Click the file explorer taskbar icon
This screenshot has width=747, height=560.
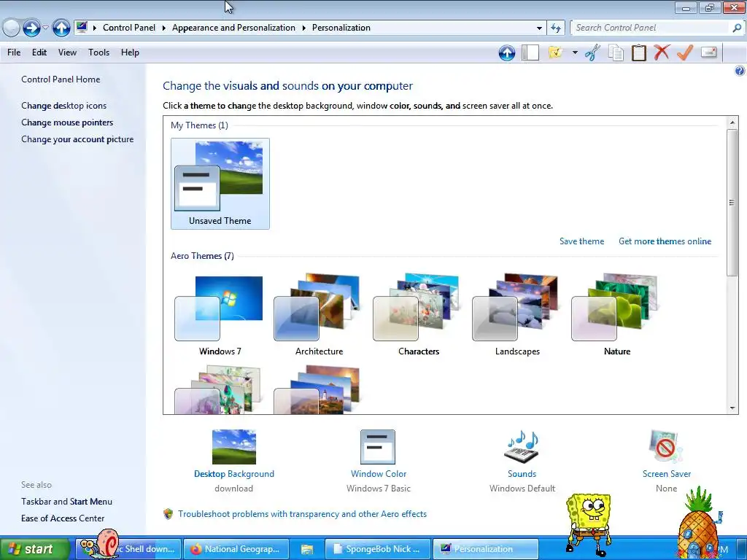(307, 550)
